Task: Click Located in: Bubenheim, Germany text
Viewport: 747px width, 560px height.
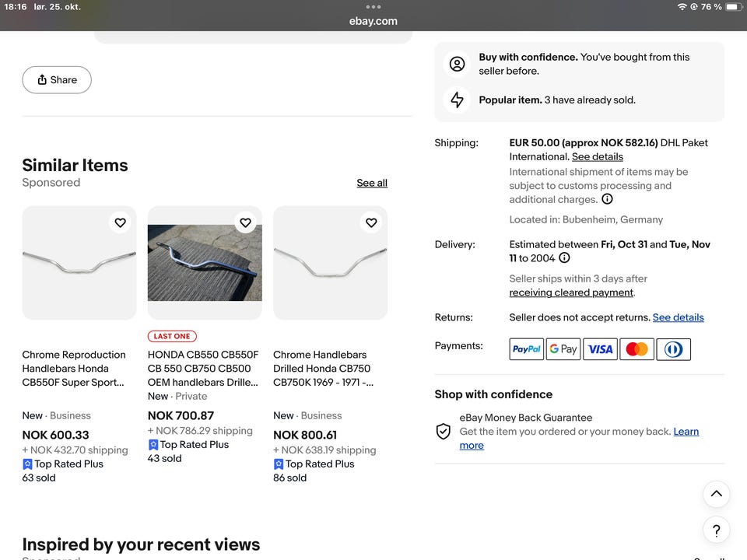Action: (586, 219)
